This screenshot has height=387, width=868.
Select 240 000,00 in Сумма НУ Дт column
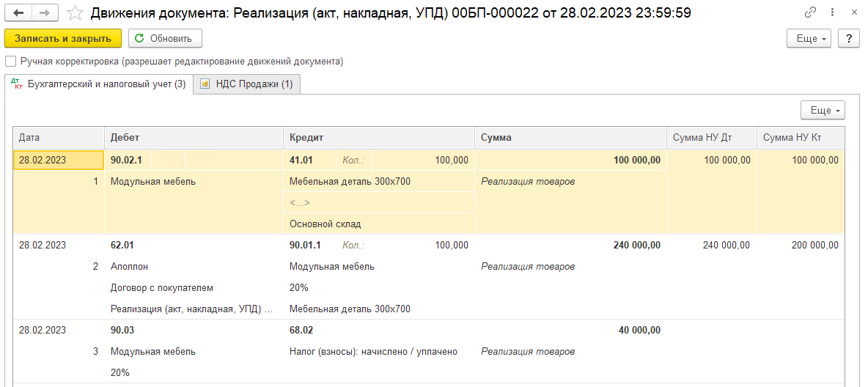pyautogui.click(x=711, y=245)
